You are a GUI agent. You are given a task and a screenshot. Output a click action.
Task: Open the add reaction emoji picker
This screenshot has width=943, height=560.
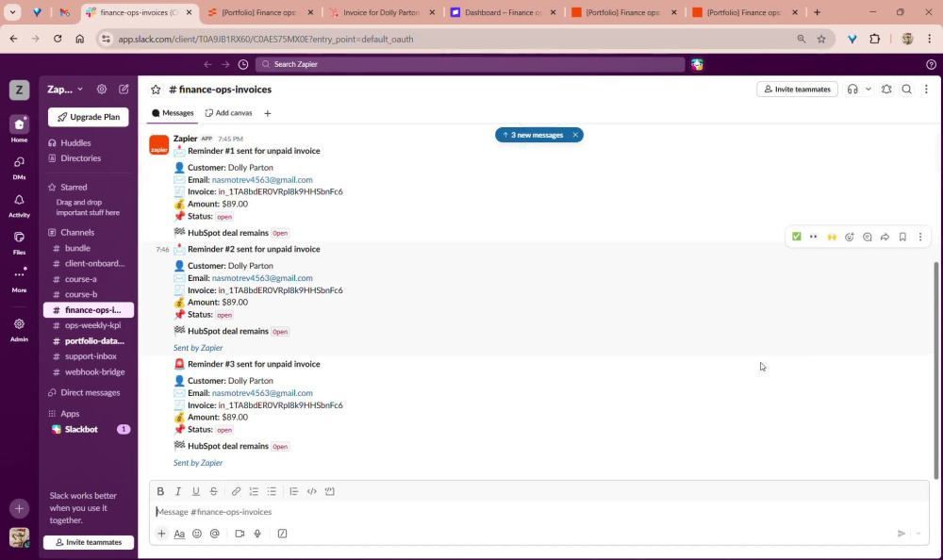(x=850, y=237)
